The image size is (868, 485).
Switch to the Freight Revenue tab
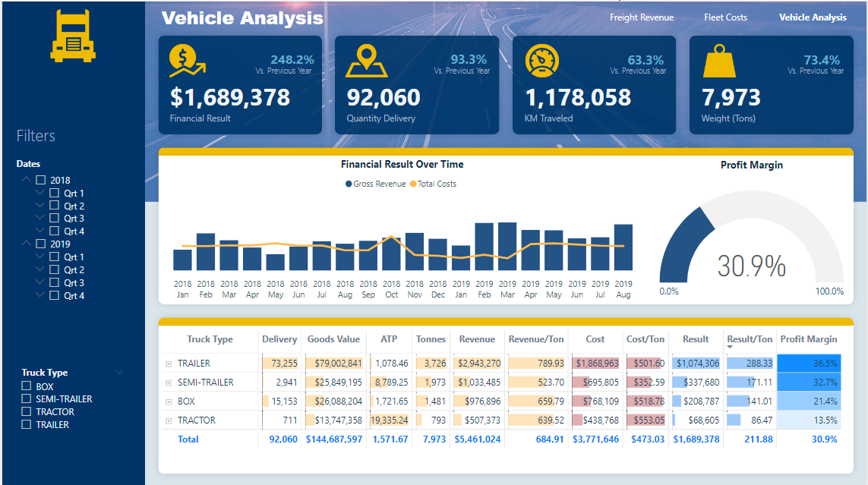(x=642, y=16)
